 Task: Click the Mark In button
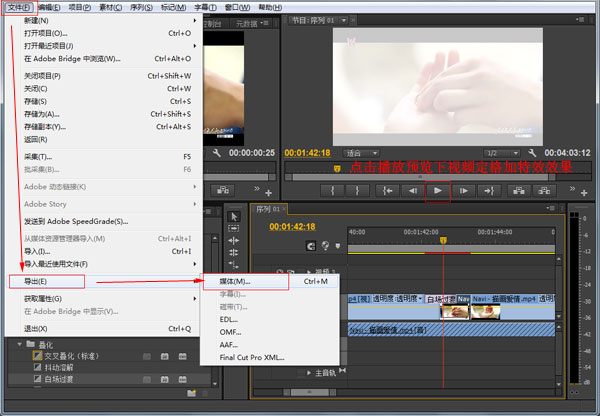point(332,191)
